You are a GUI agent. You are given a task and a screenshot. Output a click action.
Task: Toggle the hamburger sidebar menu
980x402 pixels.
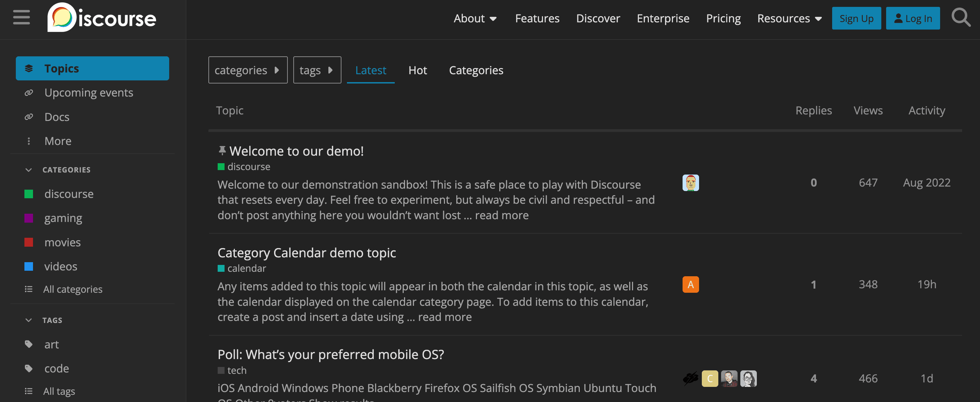(x=21, y=18)
